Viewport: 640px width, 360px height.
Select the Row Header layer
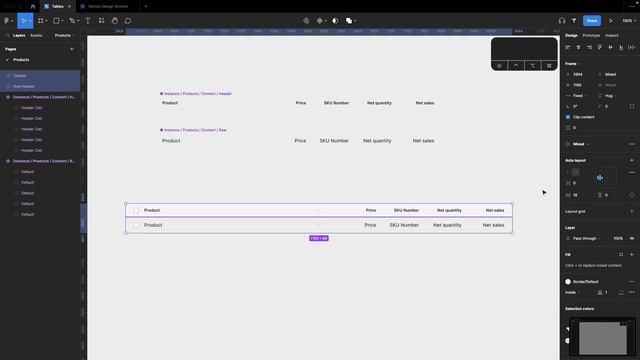[40, 87]
